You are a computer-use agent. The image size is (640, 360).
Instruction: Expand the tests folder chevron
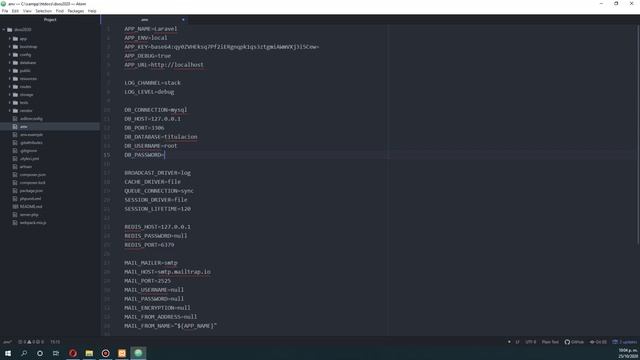tap(10, 103)
